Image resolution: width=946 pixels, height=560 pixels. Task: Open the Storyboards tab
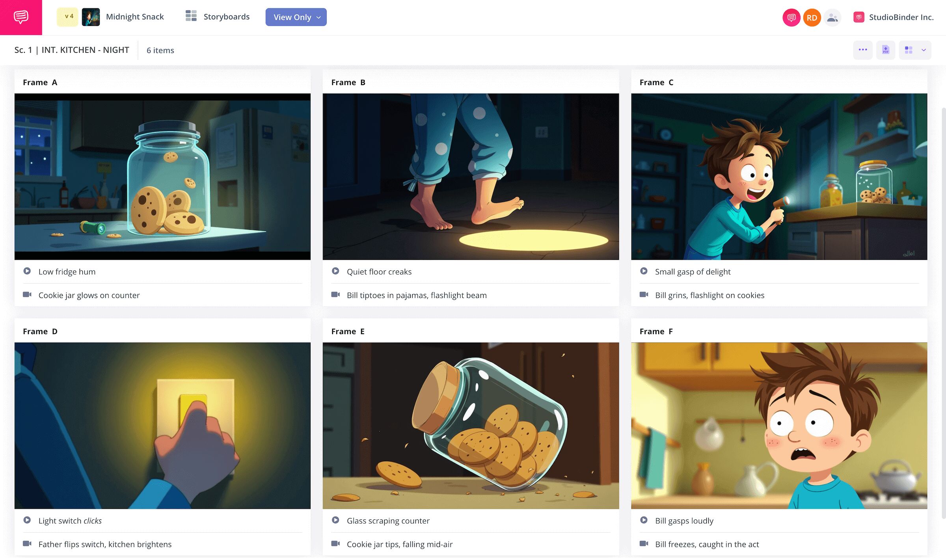pos(226,17)
